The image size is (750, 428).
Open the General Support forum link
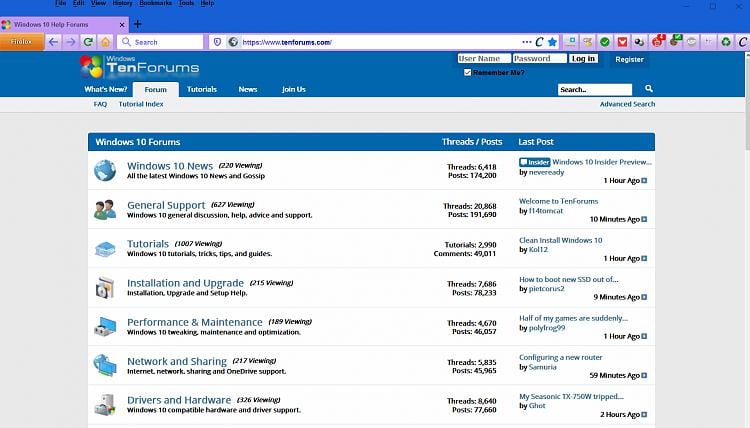(x=166, y=205)
